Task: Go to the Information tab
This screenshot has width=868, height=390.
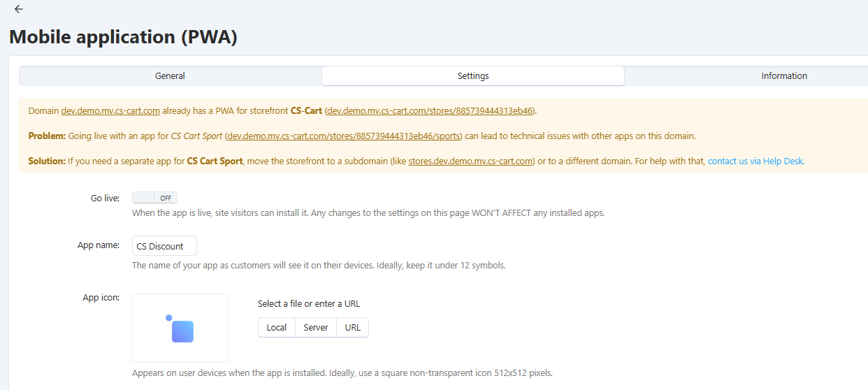Action: [783, 76]
